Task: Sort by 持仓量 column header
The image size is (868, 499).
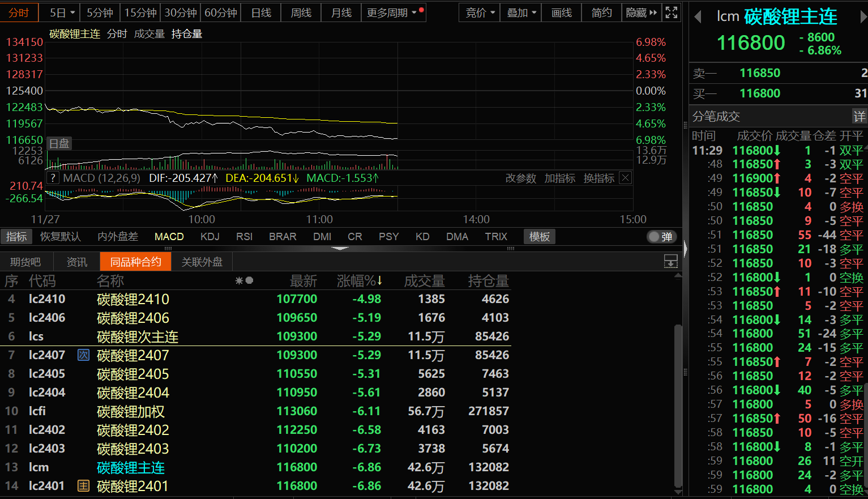Action: tap(488, 281)
